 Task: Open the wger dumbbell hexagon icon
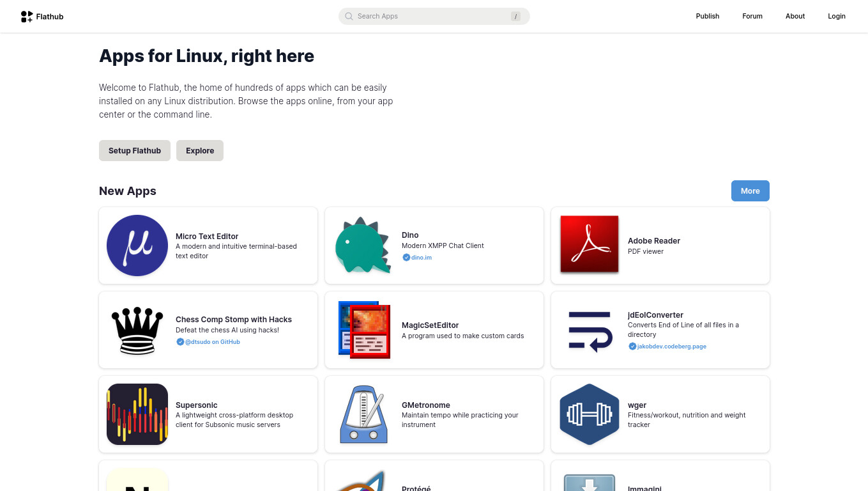click(x=590, y=414)
